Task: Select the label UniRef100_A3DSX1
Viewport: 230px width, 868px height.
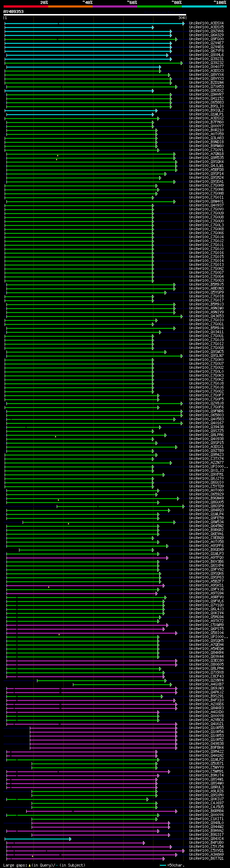Action: click(x=206, y=447)
